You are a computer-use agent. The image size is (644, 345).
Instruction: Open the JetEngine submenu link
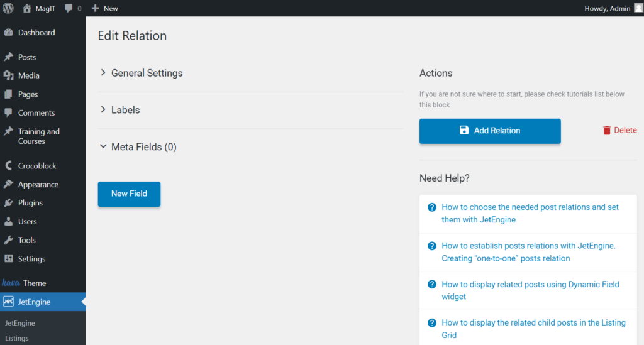tap(19, 323)
